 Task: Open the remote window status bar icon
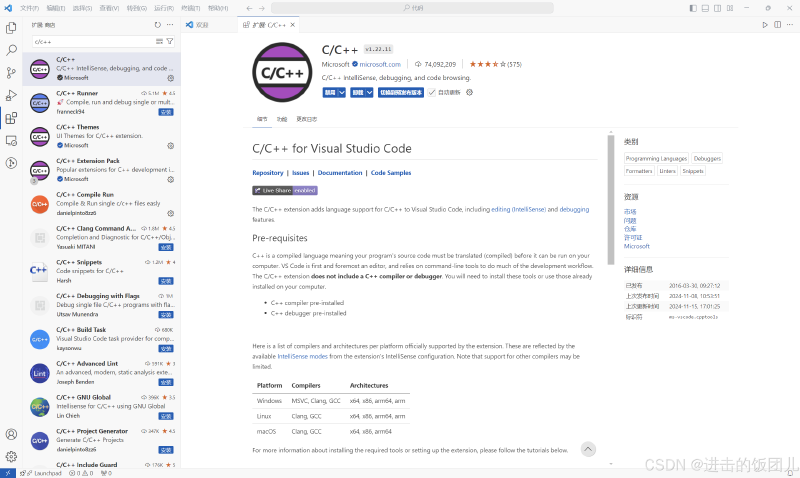pyautogui.click(x=8, y=473)
